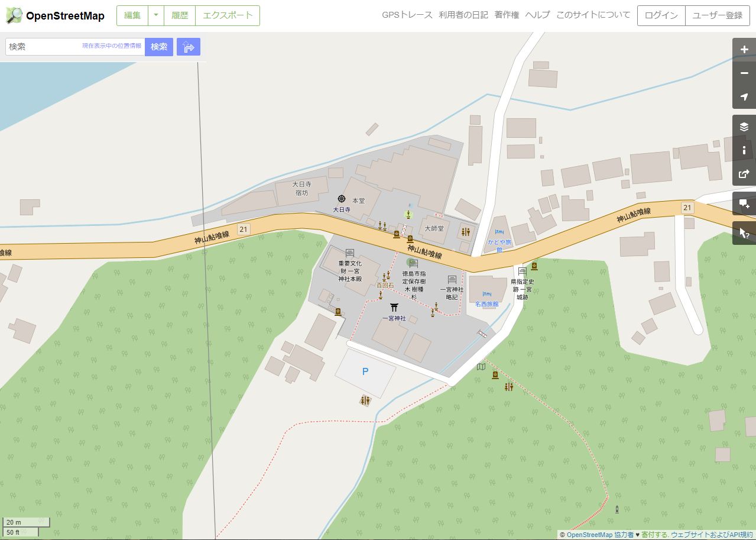Screen dimensions: 756x540
Task: Zoom in with the plus button
Action: point(744,50)
